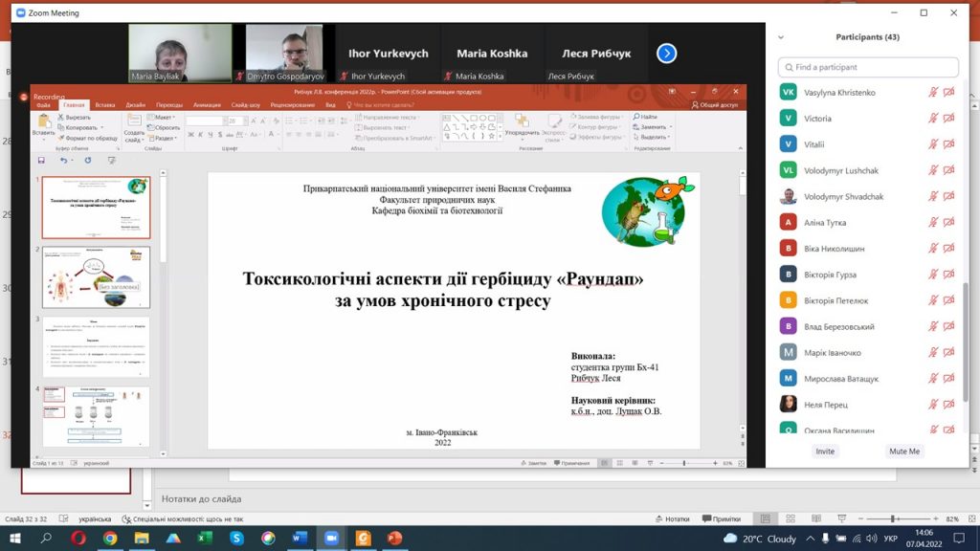
Task: Open Zoom from the Windows taskbar
Action: coord(331,538)
